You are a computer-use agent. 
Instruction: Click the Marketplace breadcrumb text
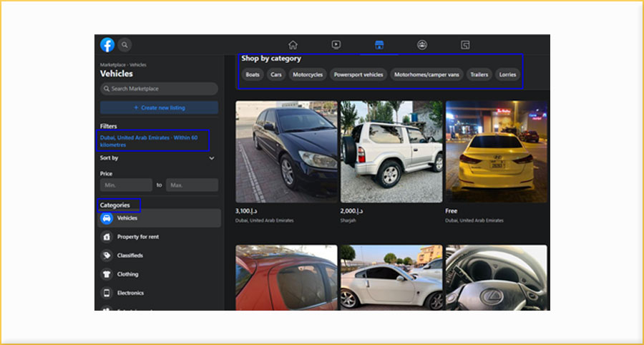(x=112, y=65)
